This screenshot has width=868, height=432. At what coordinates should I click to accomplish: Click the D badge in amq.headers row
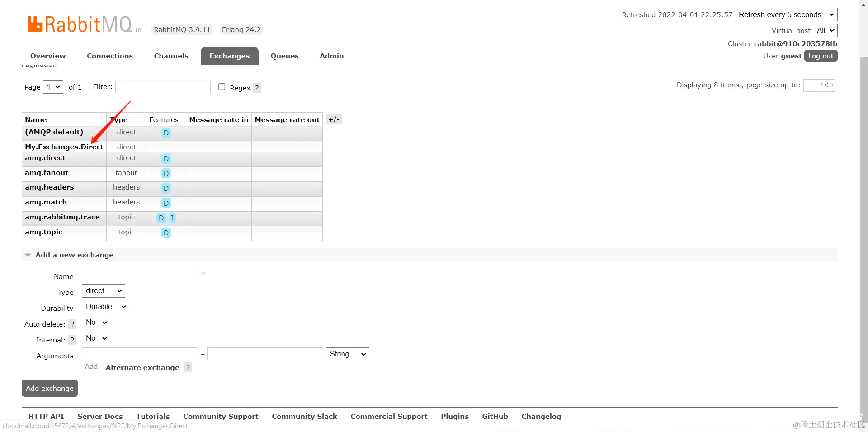tap(166, 189)
